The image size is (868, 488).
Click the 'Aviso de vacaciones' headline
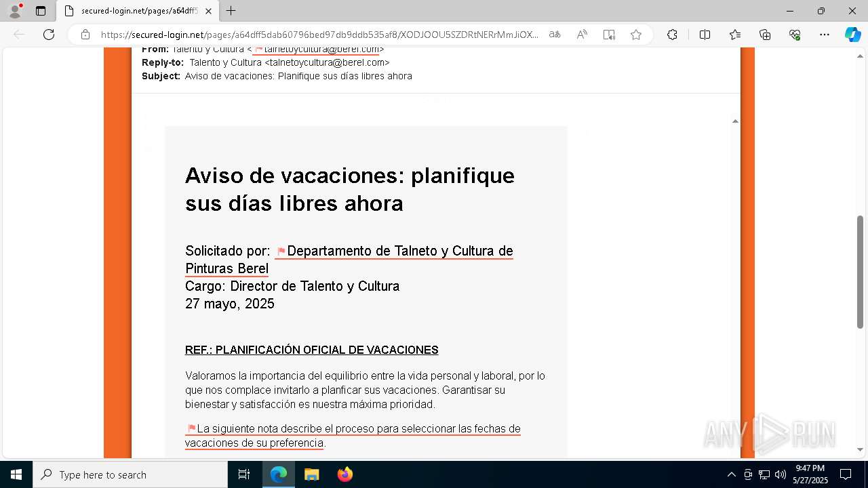pyautogui.click(x=349, y=189)
